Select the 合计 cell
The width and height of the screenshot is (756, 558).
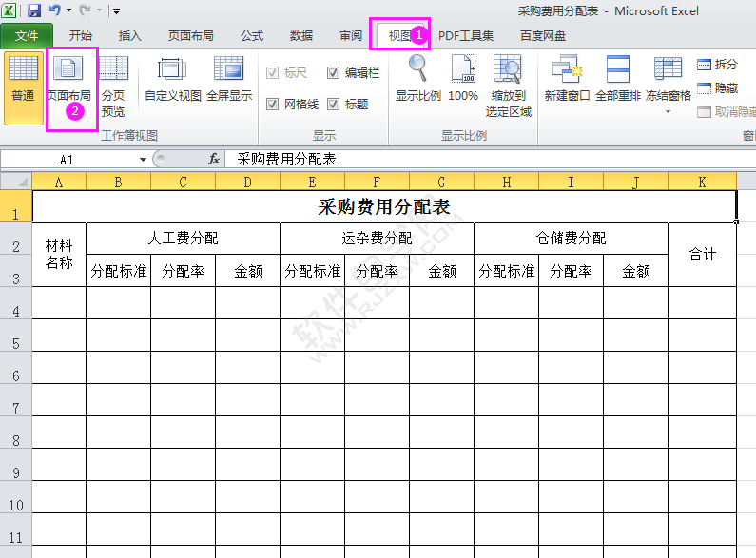tap(702, 255)
